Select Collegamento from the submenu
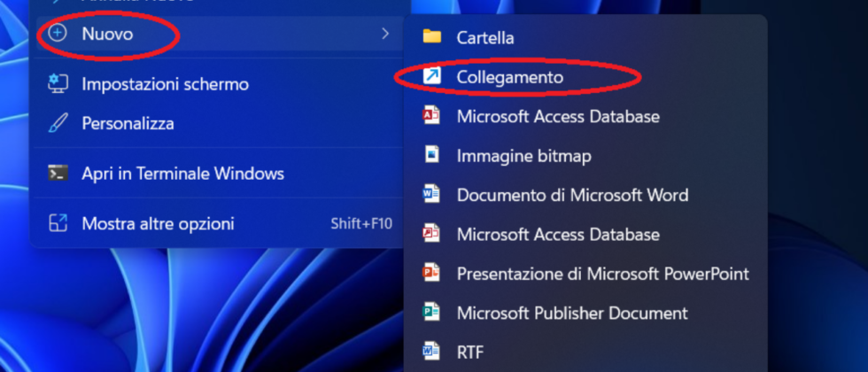The image size is (868, 372). tap(509, 77)
